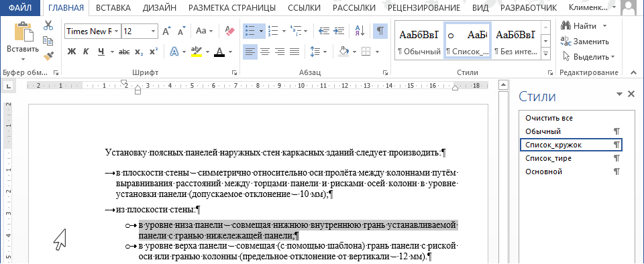Click the line spacing icon
This screenshot has height=264, width=644.
tap(315, 52)
